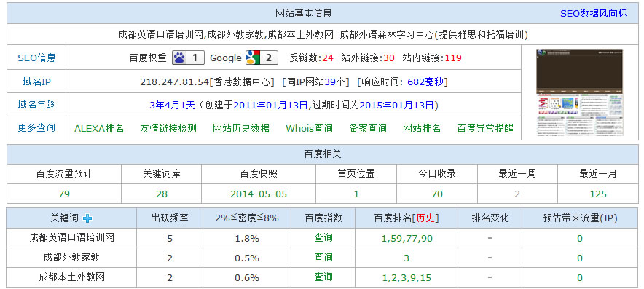This screenshot has height=289, width=644.
Task: Click the blue plus icon beside 关键词
Action: point(87,218)
